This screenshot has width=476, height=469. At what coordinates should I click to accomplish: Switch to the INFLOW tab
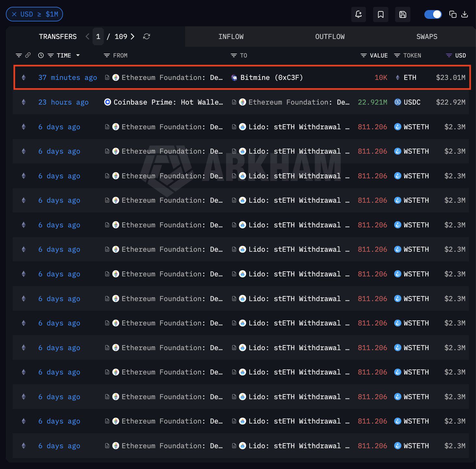pos(231,37)
